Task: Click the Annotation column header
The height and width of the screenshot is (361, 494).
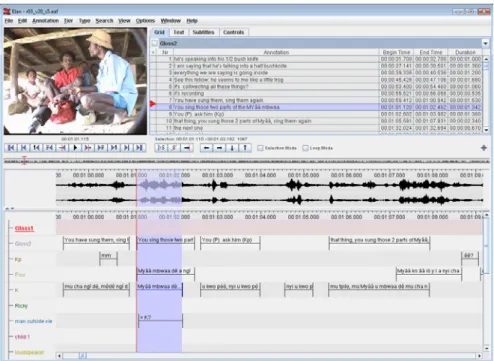Action: coord(276,52)
